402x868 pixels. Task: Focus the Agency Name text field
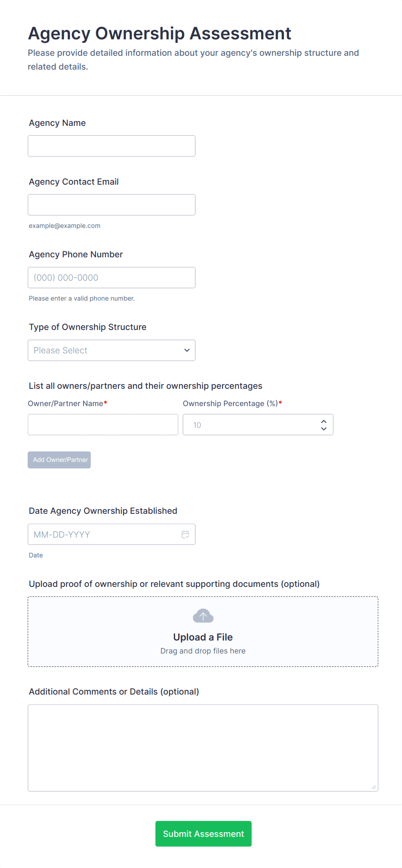click(112, 146)
